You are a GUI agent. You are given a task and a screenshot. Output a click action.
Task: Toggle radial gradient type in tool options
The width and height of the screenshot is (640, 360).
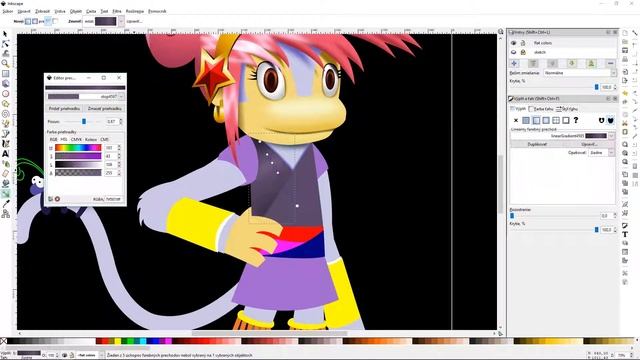pyautogui.click(x=35, y=21)
